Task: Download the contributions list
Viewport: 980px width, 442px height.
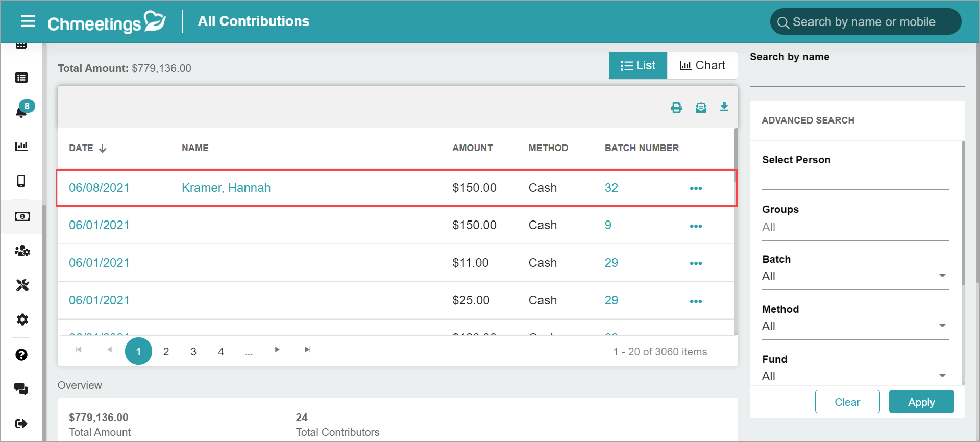Action: [724, 107]
